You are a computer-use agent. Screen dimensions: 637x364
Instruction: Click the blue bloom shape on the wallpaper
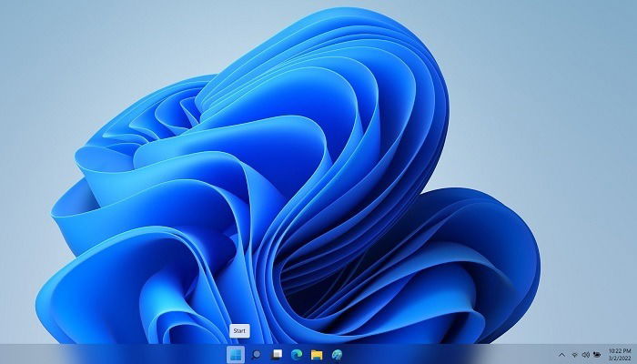coord(284,183)
